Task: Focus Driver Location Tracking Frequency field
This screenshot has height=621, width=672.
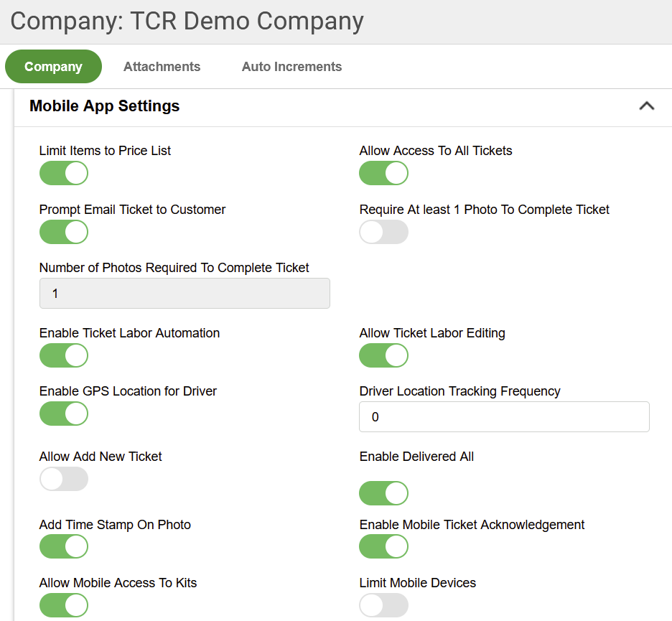Action: (504, 416)
